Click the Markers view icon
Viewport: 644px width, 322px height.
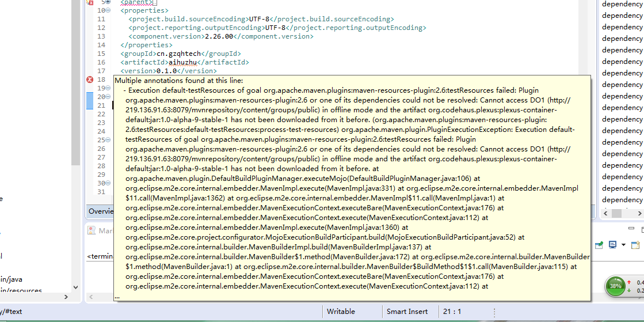[x=92, y=230]
